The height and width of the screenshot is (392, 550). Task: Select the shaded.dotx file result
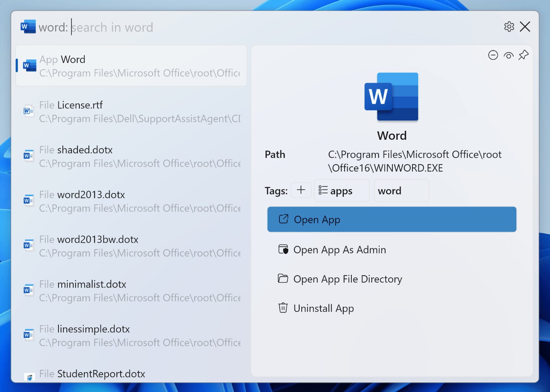[x=131, y=156]
